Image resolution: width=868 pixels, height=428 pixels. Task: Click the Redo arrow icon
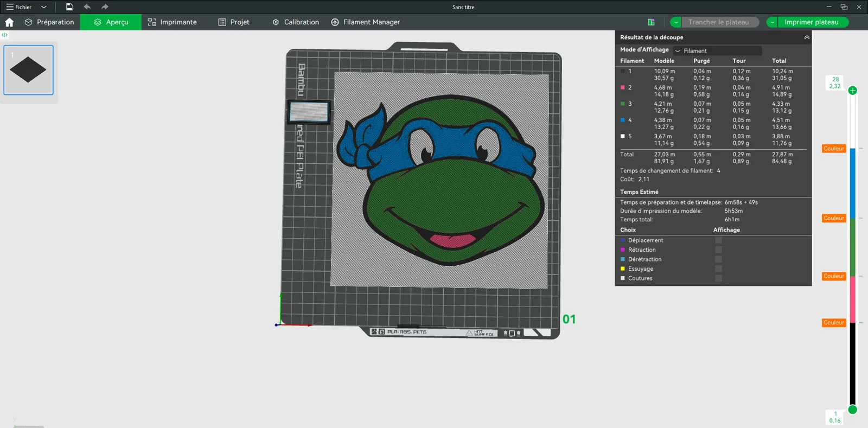coord(105,7)
